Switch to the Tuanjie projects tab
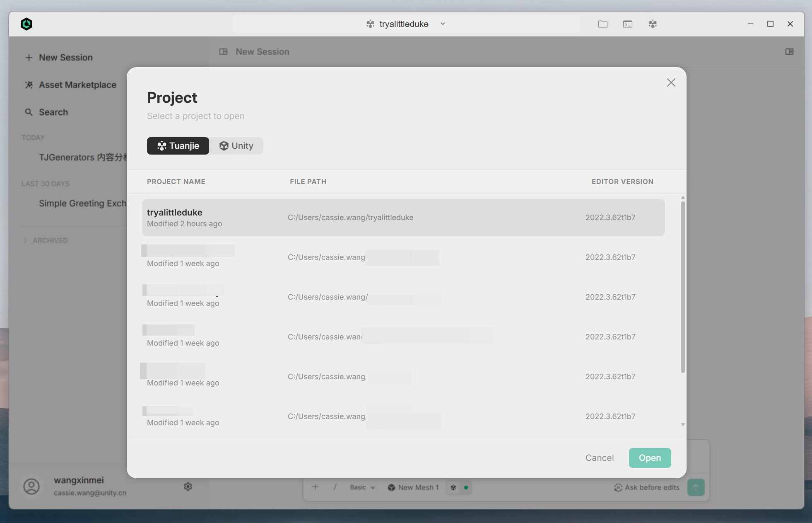Image resolution: width=812 pixels, height=523 pixels. [x=178, y=146]
